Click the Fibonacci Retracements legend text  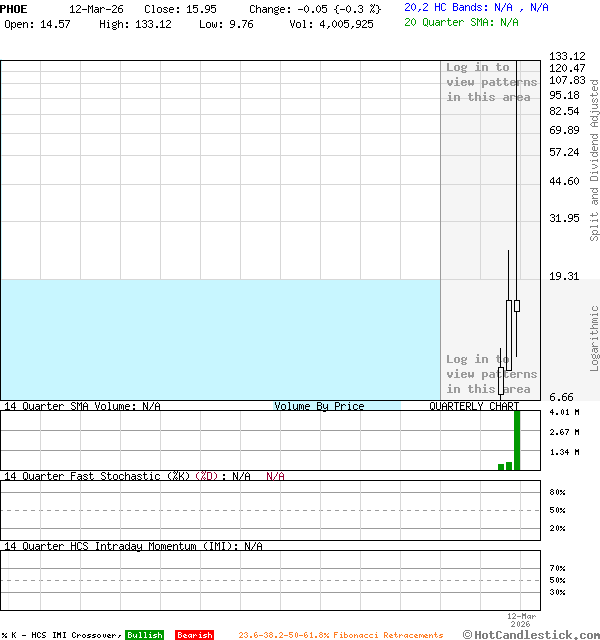340,635
